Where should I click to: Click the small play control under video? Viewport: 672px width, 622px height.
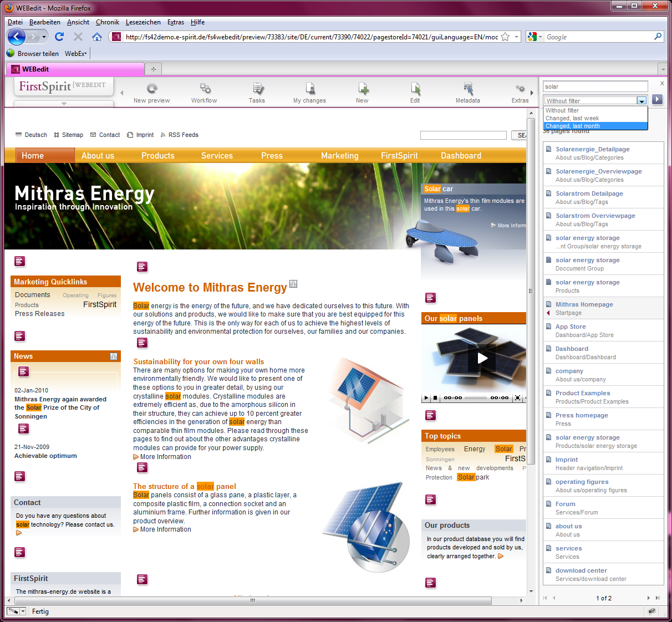pyautogui.click(x=426, y=397)
